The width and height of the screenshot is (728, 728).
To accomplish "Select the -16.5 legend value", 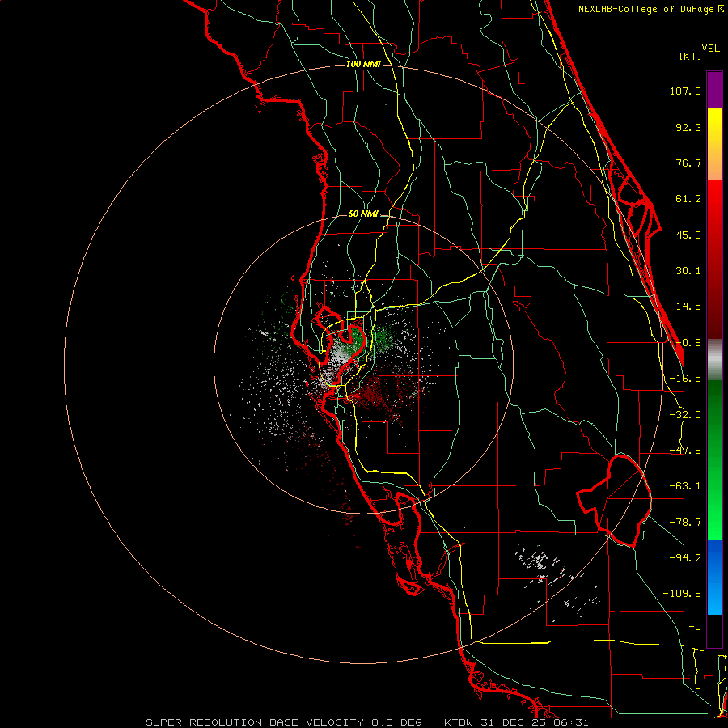I will coord(685,379).
